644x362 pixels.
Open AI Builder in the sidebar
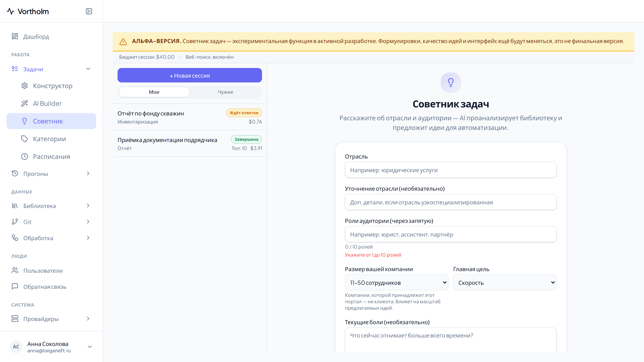pos(51,103)
